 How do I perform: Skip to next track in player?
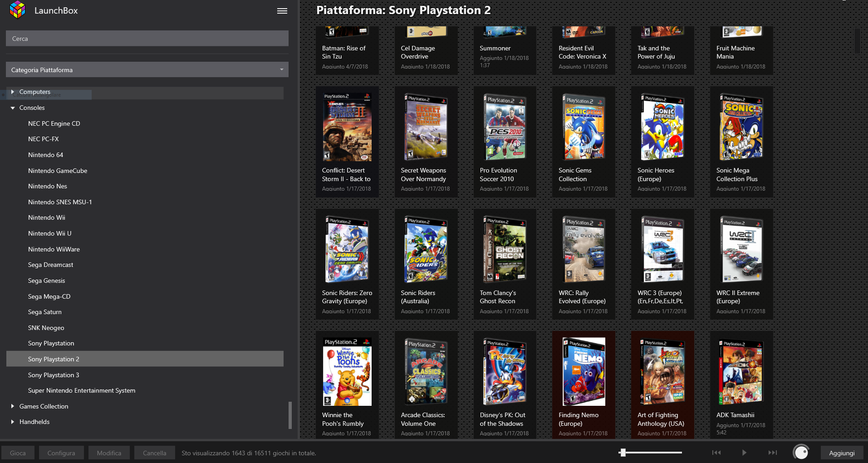coord(773,453)
